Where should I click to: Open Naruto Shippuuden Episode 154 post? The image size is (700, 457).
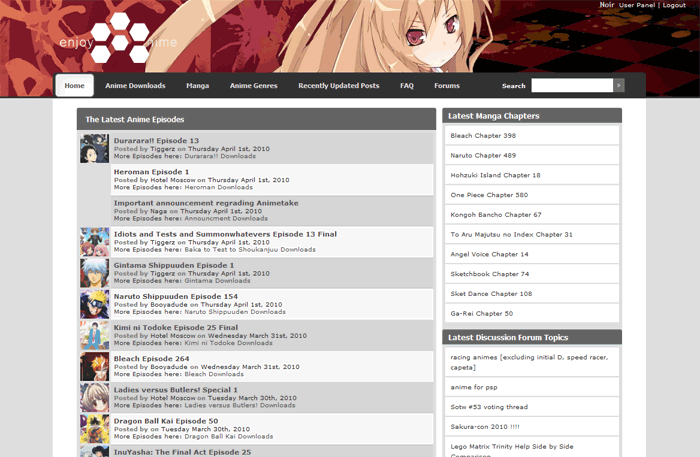pyautogui.click(x=175, y=296)
